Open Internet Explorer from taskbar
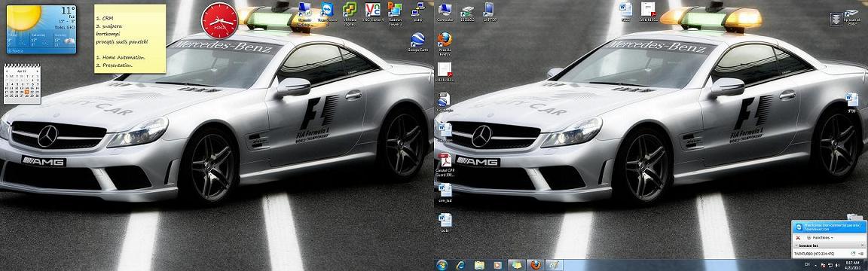 point(460,265)
